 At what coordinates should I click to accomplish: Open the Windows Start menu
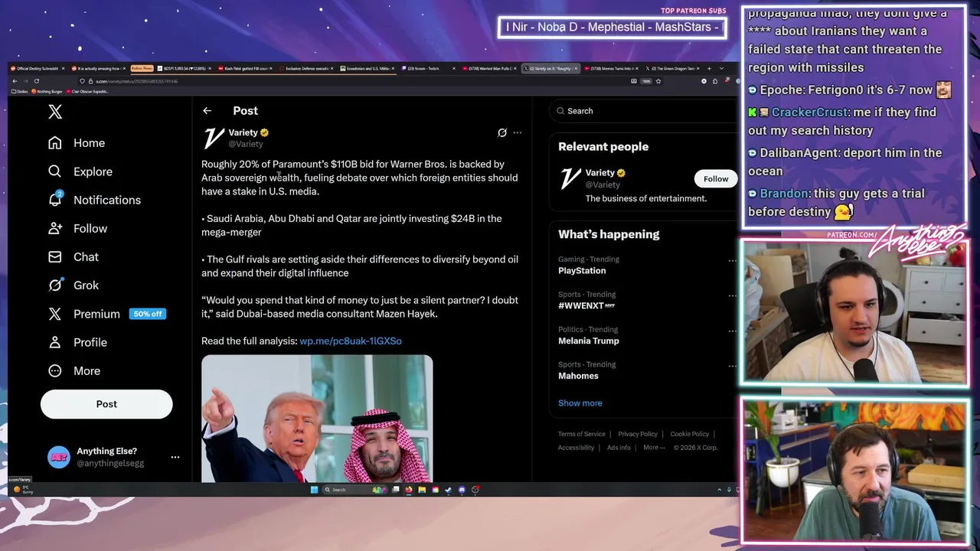pos(314,490)
